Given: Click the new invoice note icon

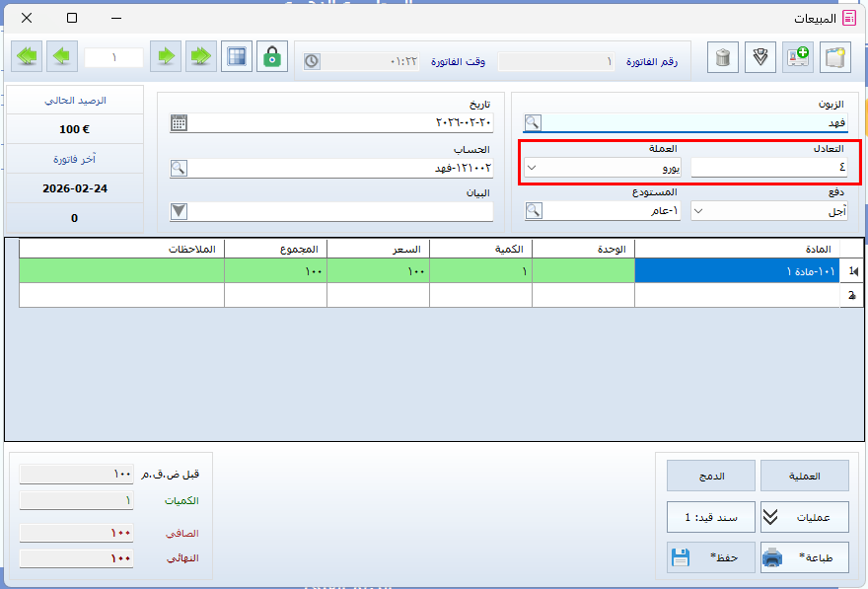Looking at the screenshot, I should pos(834,57).
